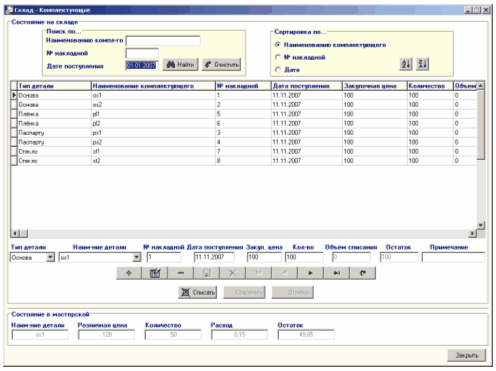Screen dimensions: 496x371
Task: Click the Дата поступления search field
Action: tap(142, 66)
